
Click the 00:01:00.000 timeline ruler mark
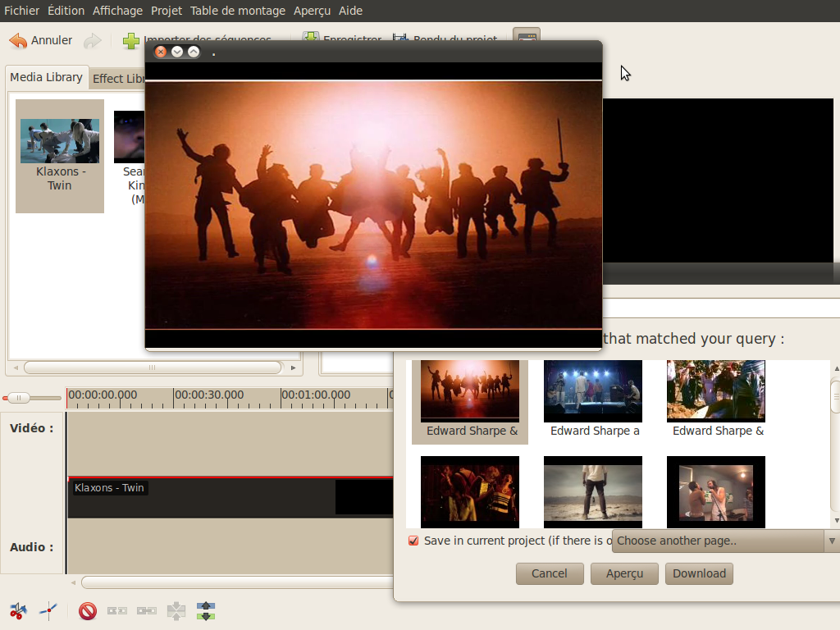tap(316, 395)
